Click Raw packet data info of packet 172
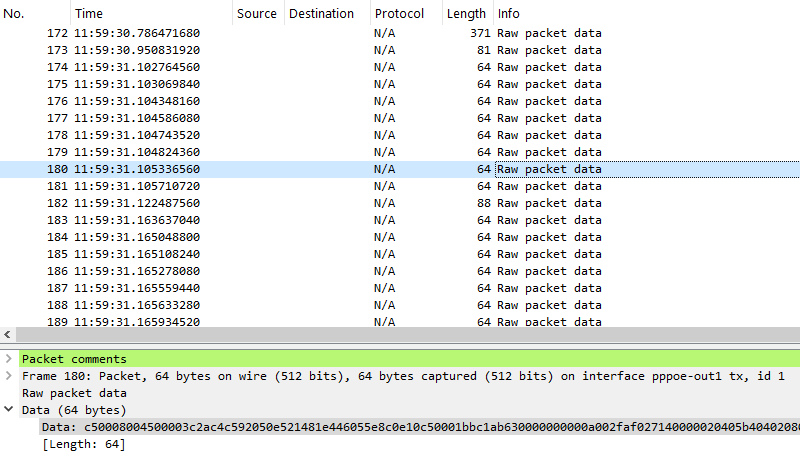The image size is (800, 459). (x=549, y=33)
